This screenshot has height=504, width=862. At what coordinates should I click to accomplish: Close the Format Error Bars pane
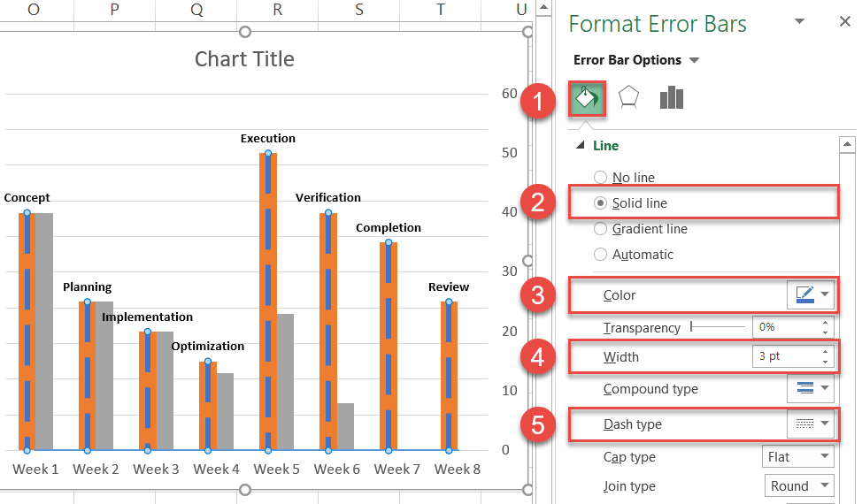tap(845, 21)
